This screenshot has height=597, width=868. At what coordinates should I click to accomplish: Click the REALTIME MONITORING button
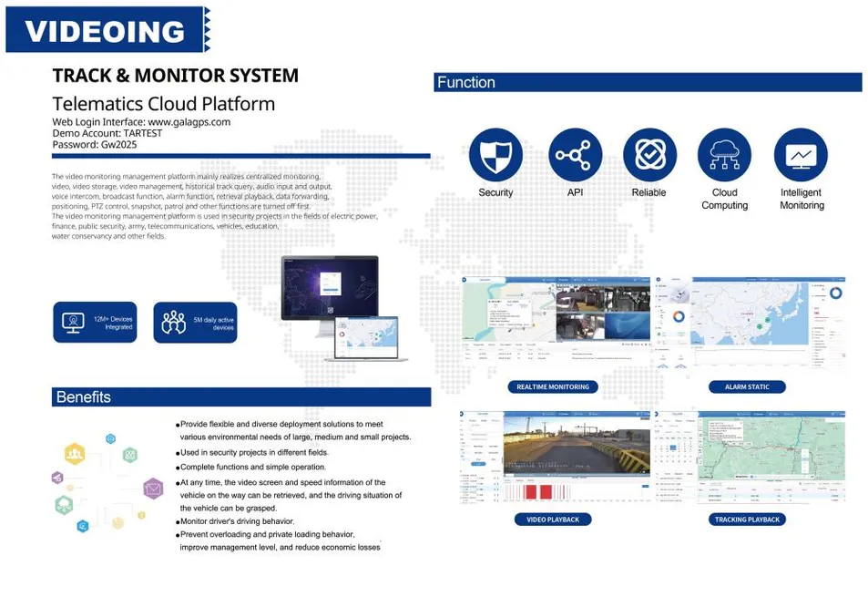[x=553, y=386]
